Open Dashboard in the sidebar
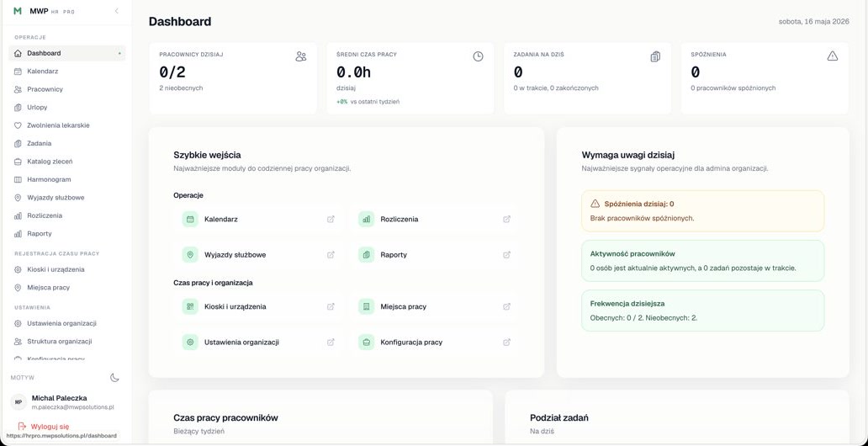Screen dimensions: 868x446 point(67,53)
